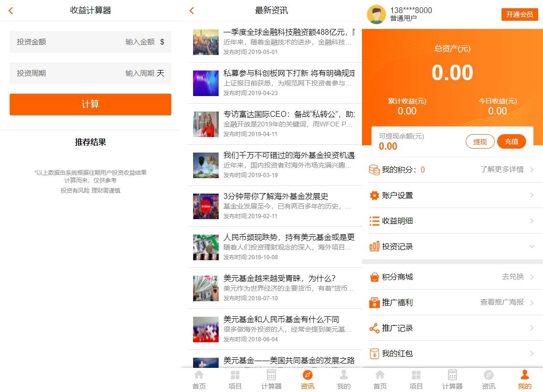Tap the back arrow on the 收益计算器 header
Image resolution: width=543 pixels, height=392 pixels.
point(11,11)
